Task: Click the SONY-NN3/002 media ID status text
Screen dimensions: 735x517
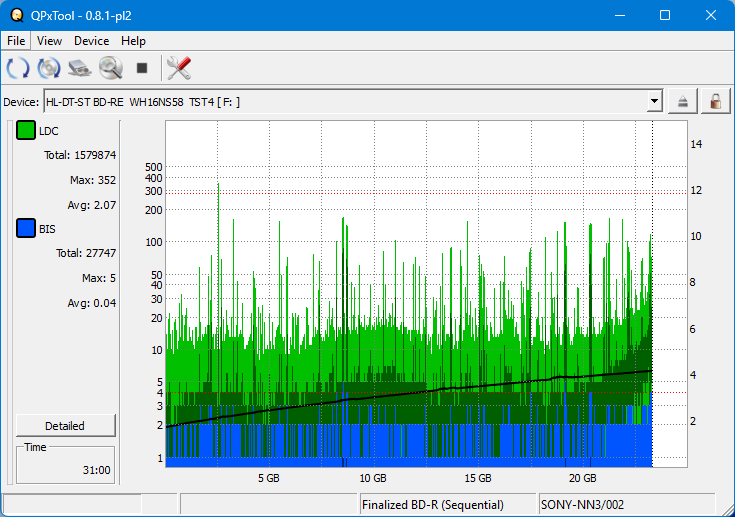Action: click(582, 505)
